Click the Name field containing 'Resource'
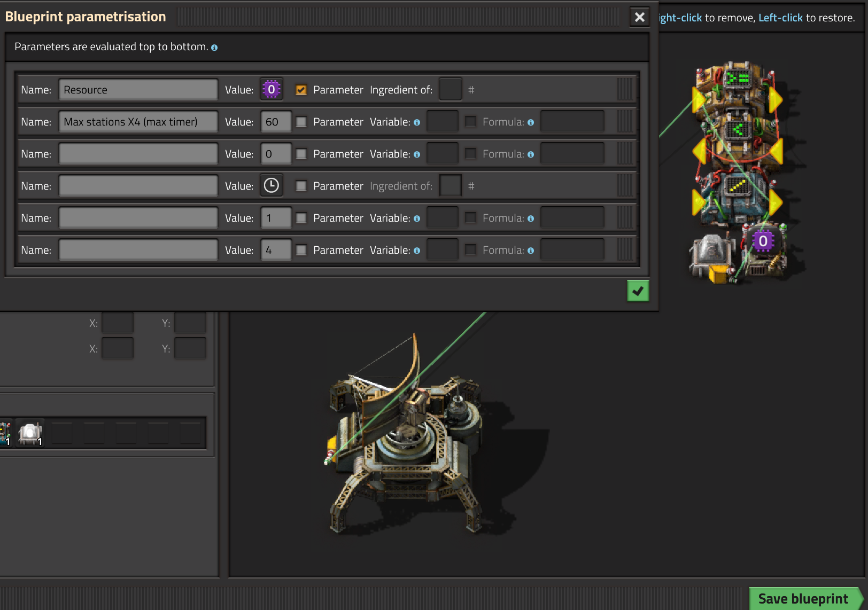This screenshot has height=610, width=868. (138, 89)
